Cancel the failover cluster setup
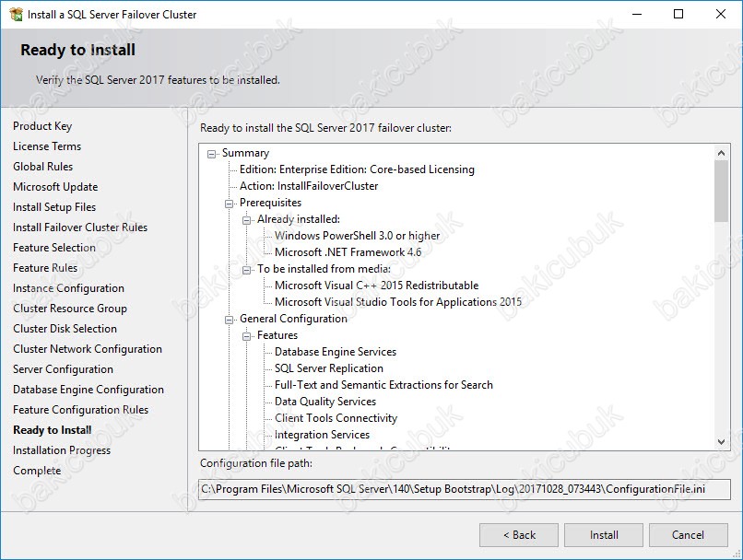743x560 pixels. tap(688, 535)
